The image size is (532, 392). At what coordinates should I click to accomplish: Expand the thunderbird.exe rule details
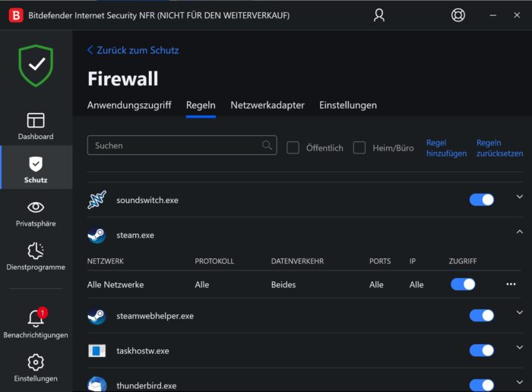click(x=519, y=382)
